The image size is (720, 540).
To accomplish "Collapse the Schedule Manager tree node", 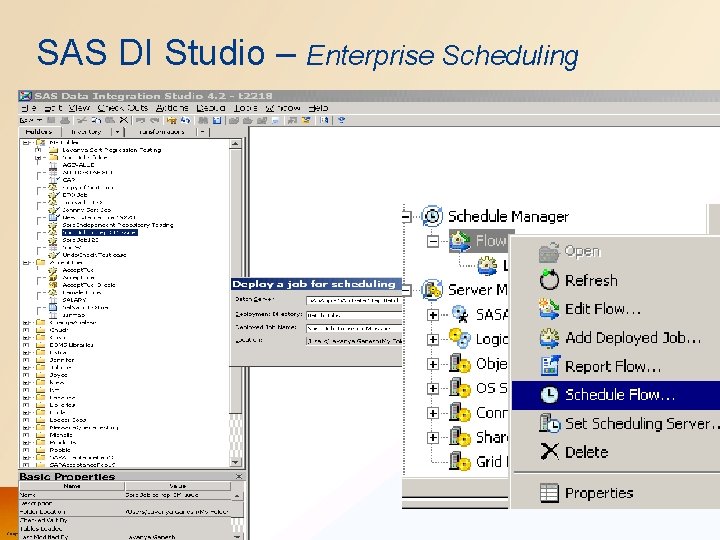I will (406, 216).
